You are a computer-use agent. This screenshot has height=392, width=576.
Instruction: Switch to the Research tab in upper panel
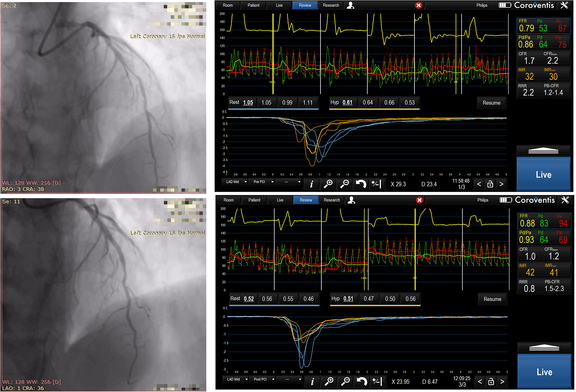click(x=331, y=5)
